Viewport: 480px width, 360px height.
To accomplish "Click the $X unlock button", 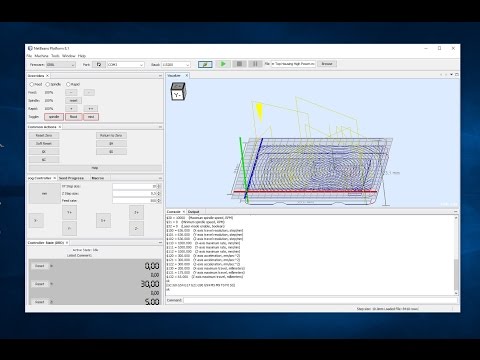I will [x=44, y=152].
